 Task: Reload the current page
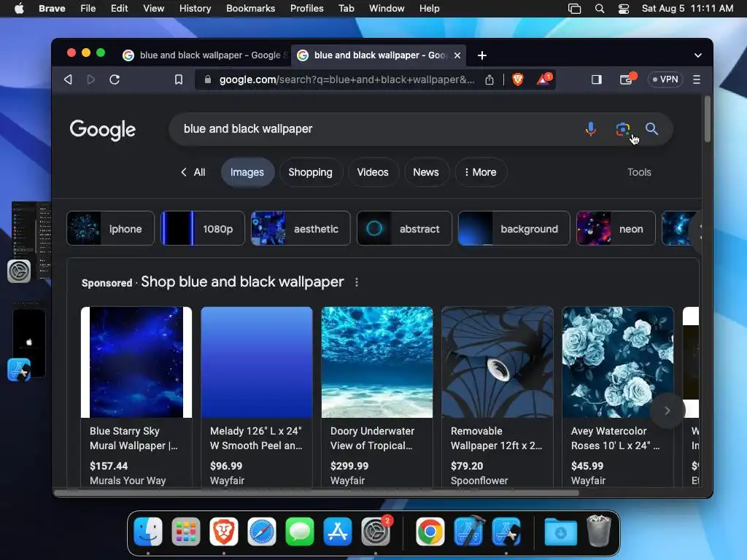click(115, 79)
